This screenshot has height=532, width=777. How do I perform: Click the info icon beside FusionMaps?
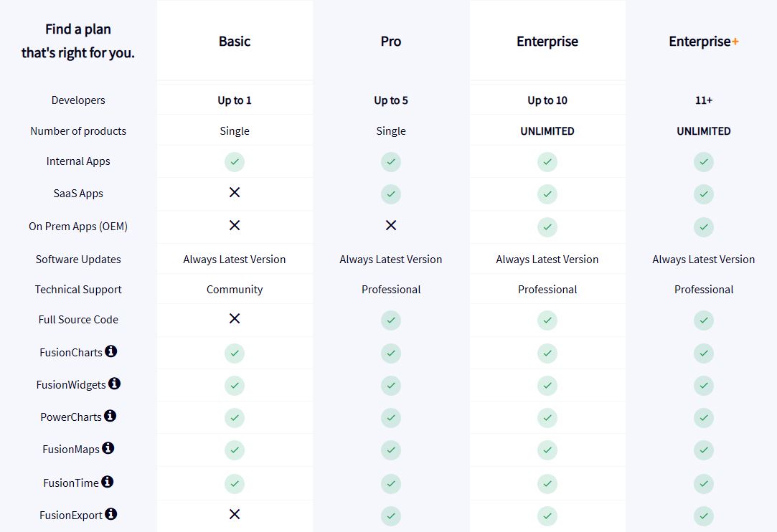coord(108,448)
